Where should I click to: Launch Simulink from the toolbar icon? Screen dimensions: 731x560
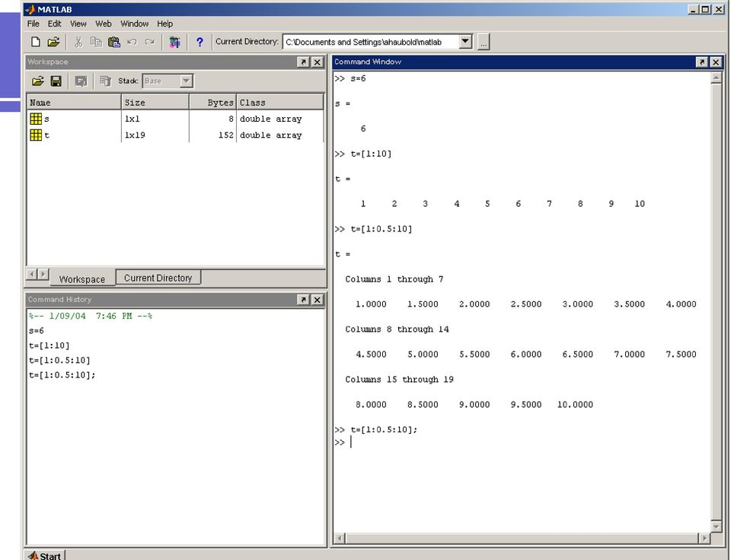(x=175, y=42)
